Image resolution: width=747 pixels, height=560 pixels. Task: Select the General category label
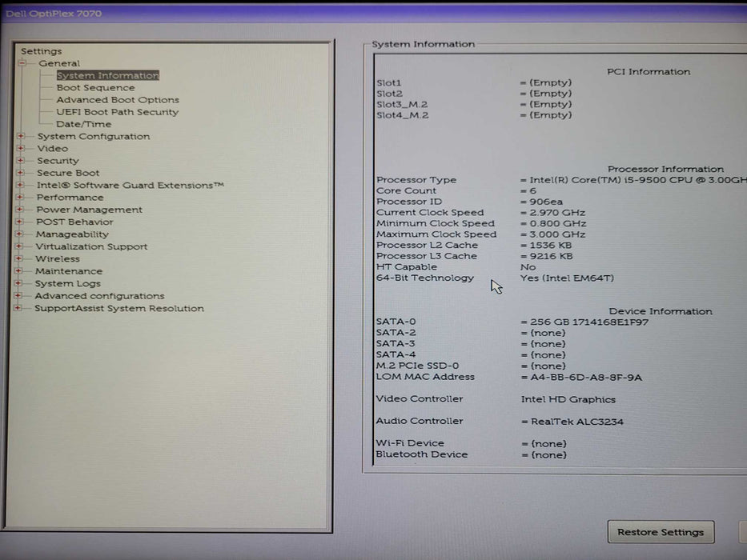coord(59,63)
